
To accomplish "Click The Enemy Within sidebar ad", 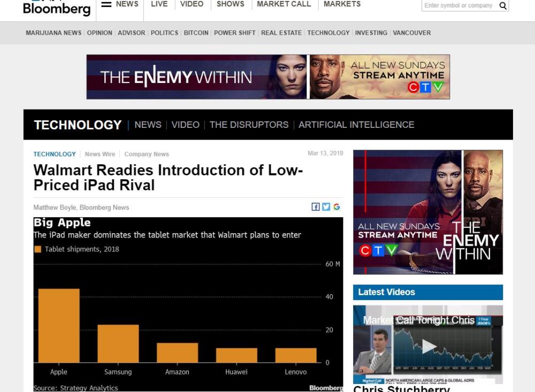I will tap(428, 212).
